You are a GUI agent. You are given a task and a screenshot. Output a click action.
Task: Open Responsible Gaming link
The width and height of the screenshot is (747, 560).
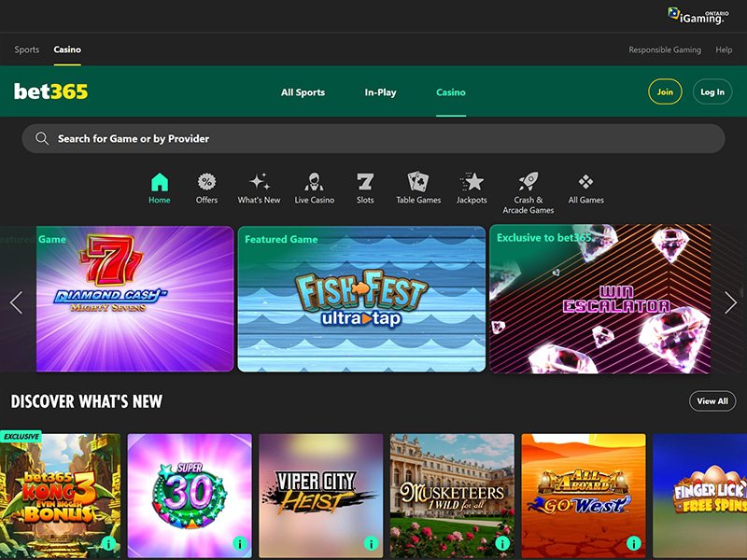click(665, 49)
